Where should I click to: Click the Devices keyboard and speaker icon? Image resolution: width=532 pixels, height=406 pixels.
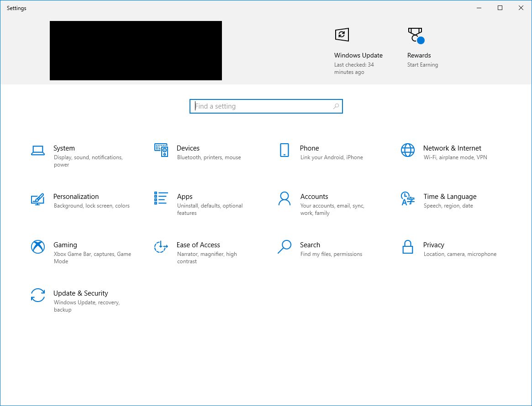(x=161, y=150)
